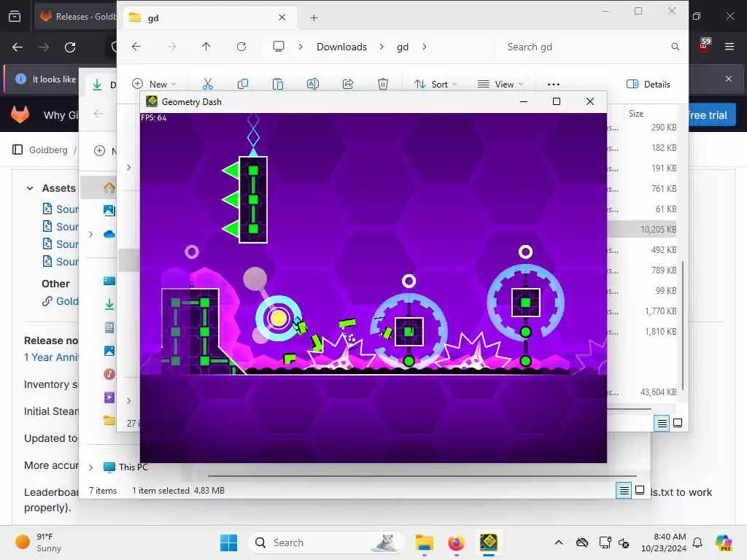The width and height of the screenshot is (747, 560).
Task: Click the Copilot icon in the taskbar
Action: pyautogui.click(x=724, y=542)
